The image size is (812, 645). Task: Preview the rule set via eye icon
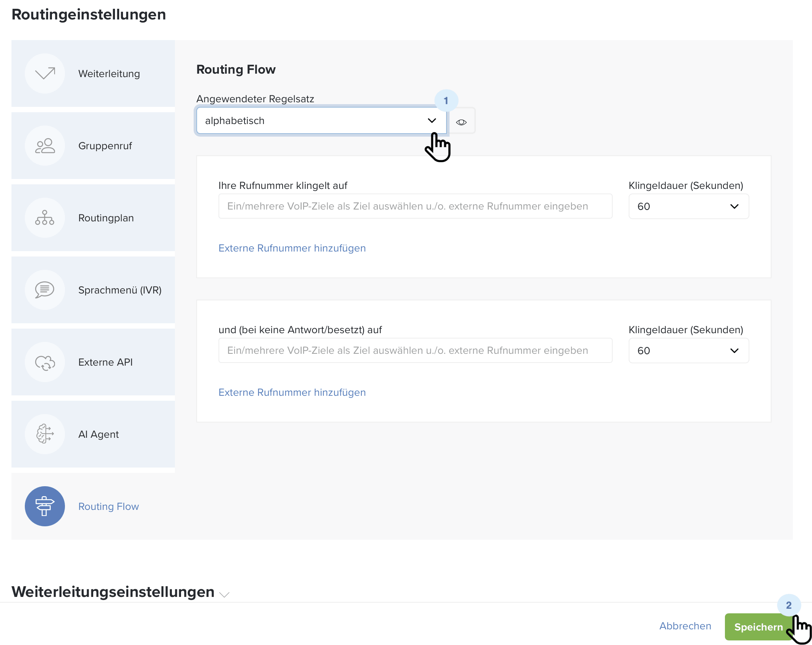[x=461, y=122]
